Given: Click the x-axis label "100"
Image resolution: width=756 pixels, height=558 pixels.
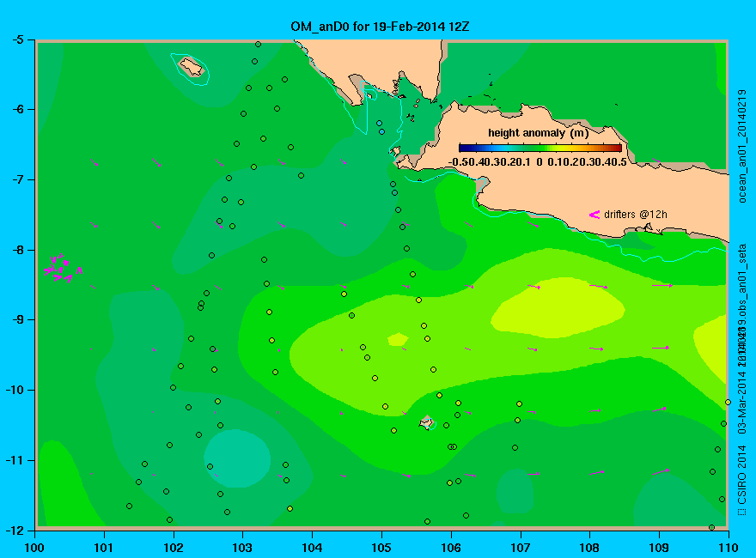Looking at the screenshot, I should click(x=34, y=548).
